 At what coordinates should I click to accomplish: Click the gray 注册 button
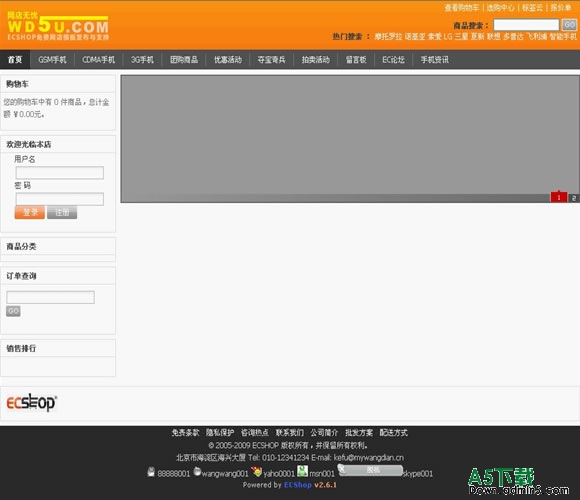[62, 212]
